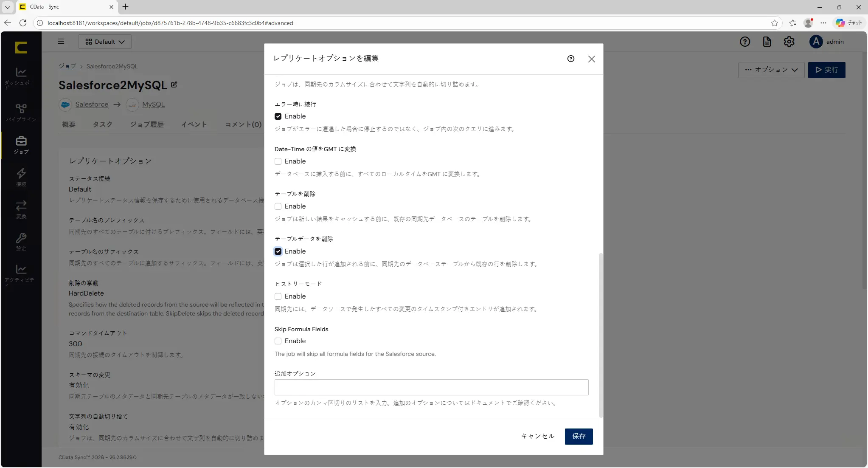The height and width of the screenshot is (468, 868).
Task: Open the Salesforce connection link
Action: (92, 104)
